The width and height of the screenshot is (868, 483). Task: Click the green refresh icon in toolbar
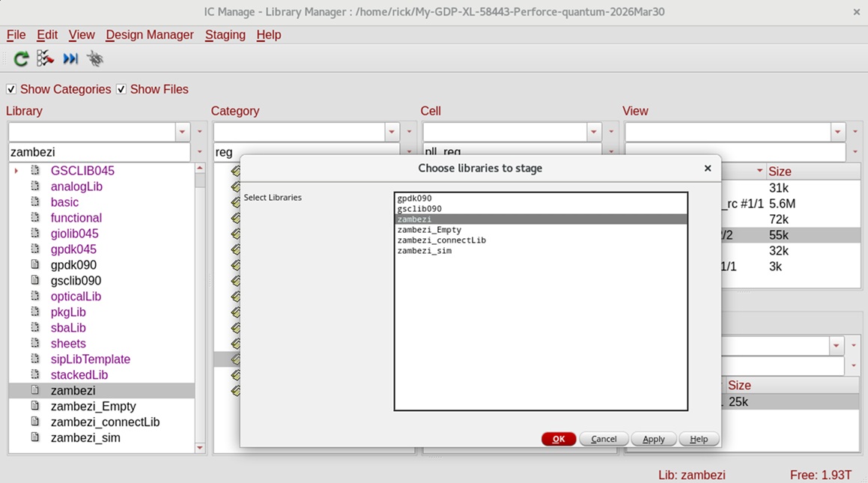[21, 58]
